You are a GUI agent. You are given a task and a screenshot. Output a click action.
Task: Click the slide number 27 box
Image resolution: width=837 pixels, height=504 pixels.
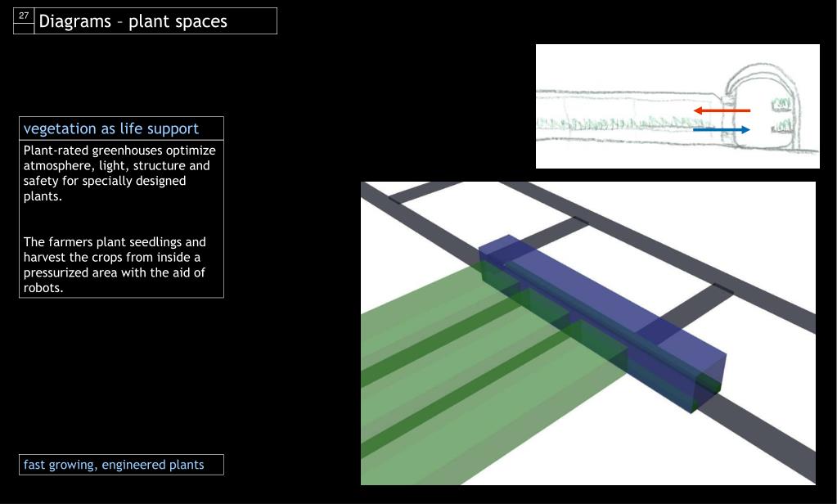pos(24,16)
